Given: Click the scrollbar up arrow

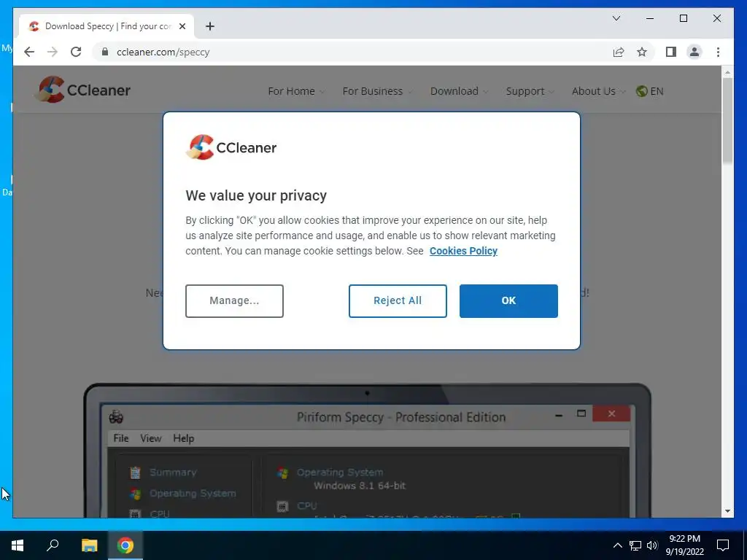Looking at the screenshot, I should (x=727, y=72).
